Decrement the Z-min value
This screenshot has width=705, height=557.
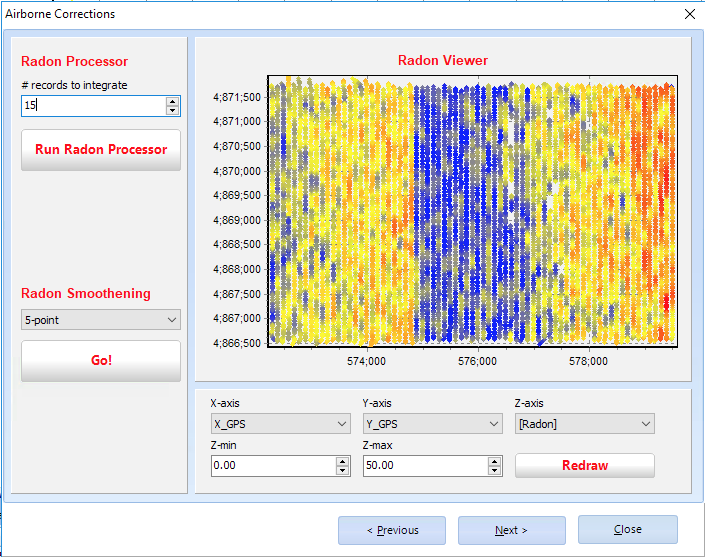tap(343, 470)
